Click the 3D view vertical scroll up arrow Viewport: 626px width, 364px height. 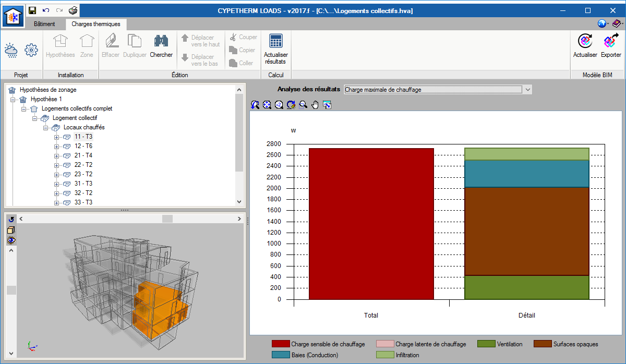11,251
